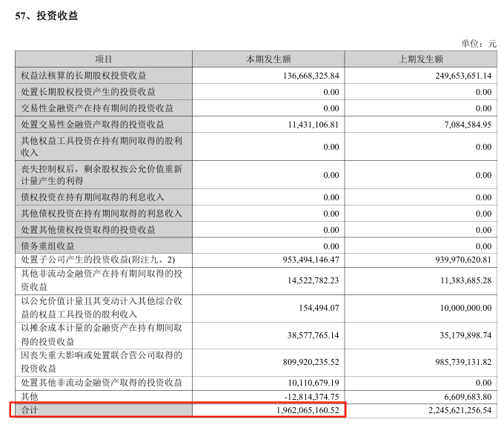Select row label '处置其他非流动金融资产取得的投资收益'
The height and width of the screenshot is (425, 504).
coord(102,383)
